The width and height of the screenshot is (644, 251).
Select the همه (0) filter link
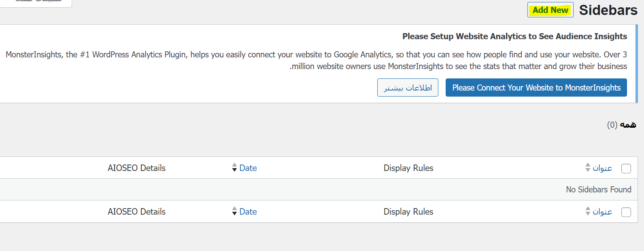coord(621,125)
